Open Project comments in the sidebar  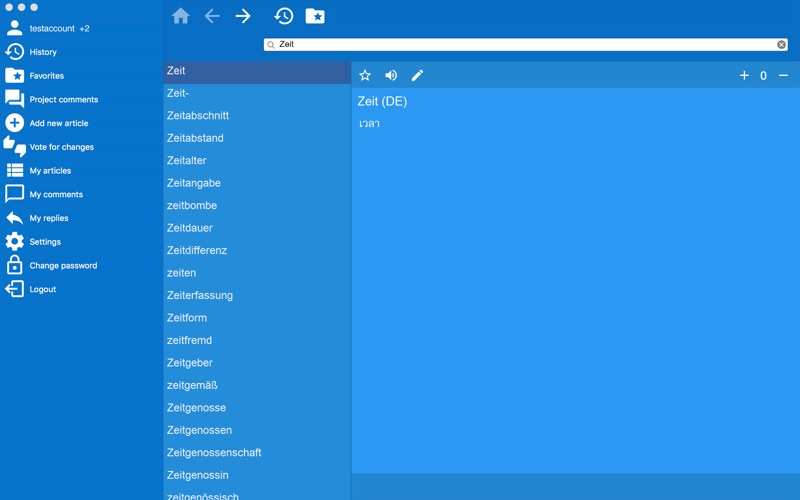click(52, 99)
